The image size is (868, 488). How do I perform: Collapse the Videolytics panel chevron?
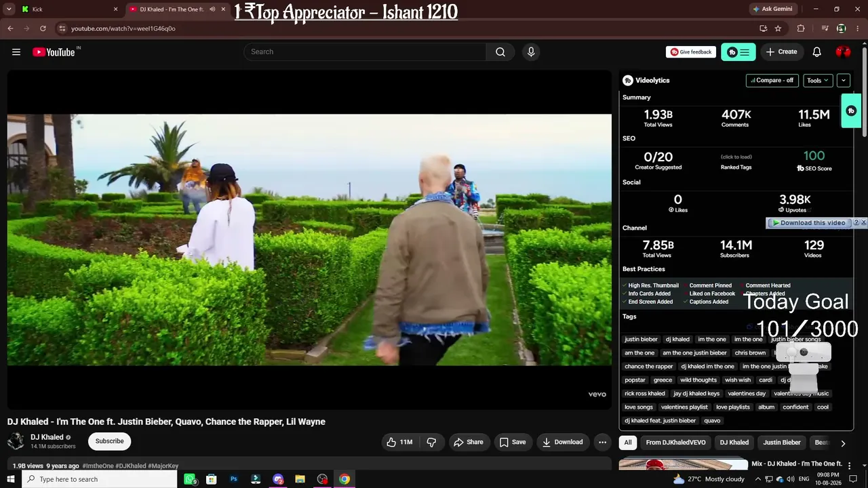click(844, 80)
